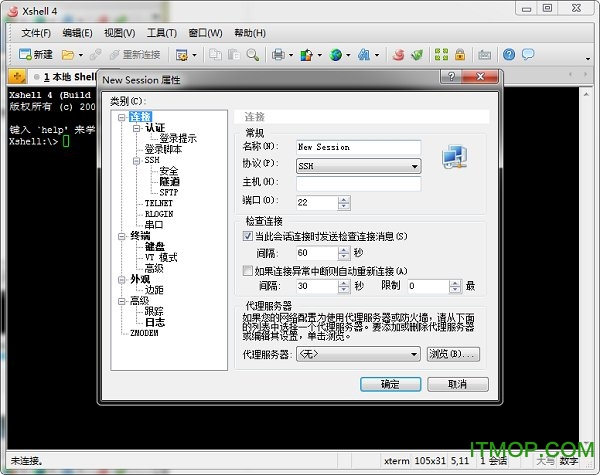600x475 pixels.
Task: Collapse the 连接 tree node
Action: (122, 117)
